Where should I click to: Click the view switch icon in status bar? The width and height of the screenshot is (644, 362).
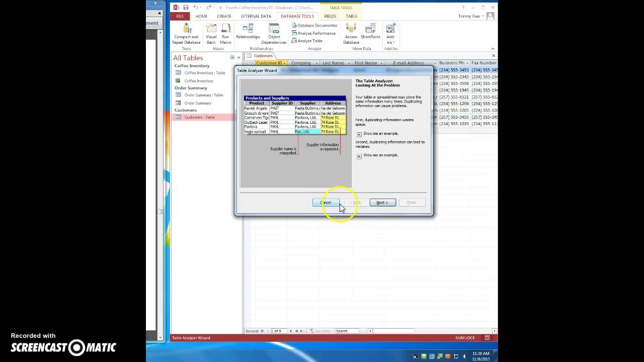point(487,338)
